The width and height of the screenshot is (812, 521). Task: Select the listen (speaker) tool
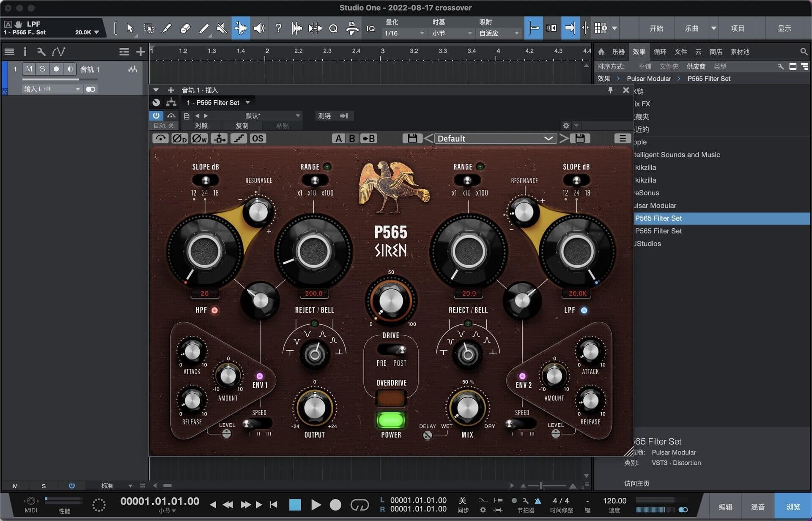(259, 28)
